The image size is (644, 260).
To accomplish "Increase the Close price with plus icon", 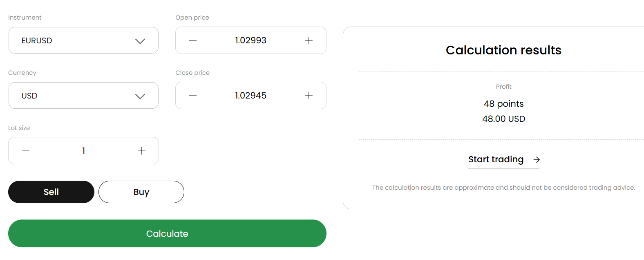I will coord(309,96).
